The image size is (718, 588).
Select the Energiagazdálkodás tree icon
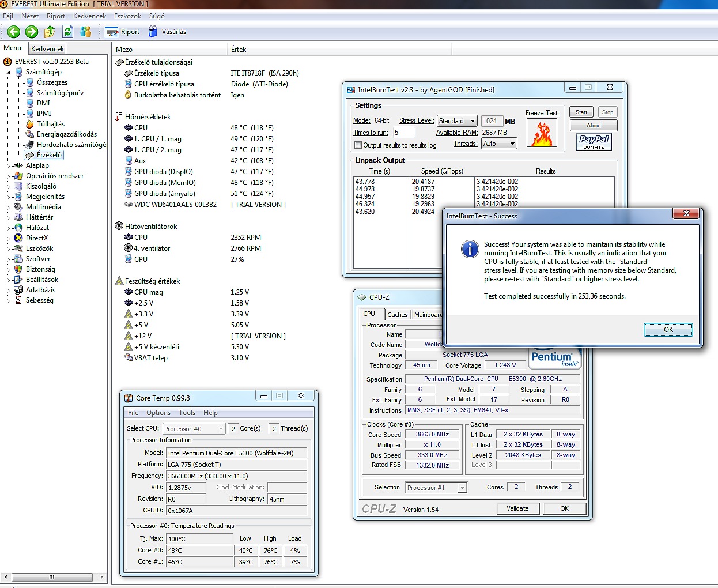30,134
